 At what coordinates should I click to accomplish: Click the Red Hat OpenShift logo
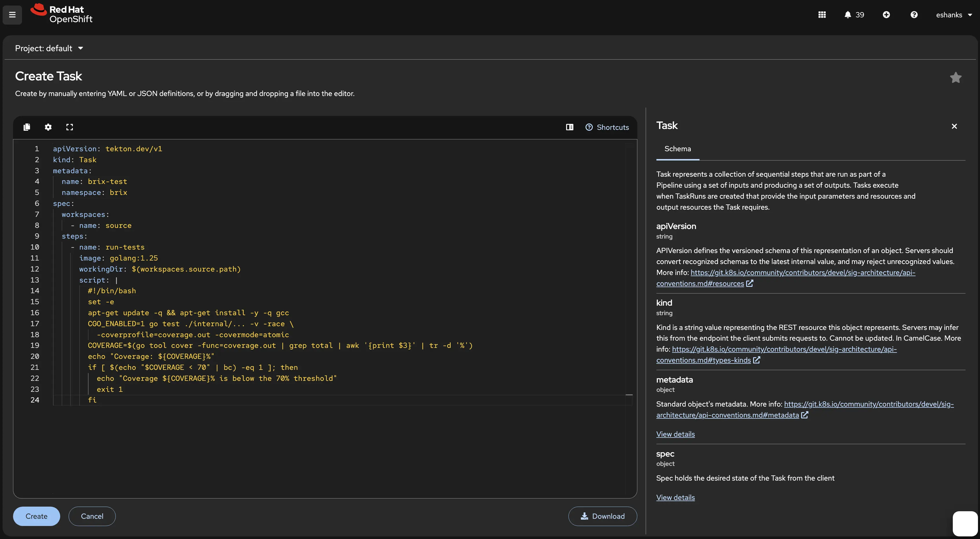click(61, 14)
